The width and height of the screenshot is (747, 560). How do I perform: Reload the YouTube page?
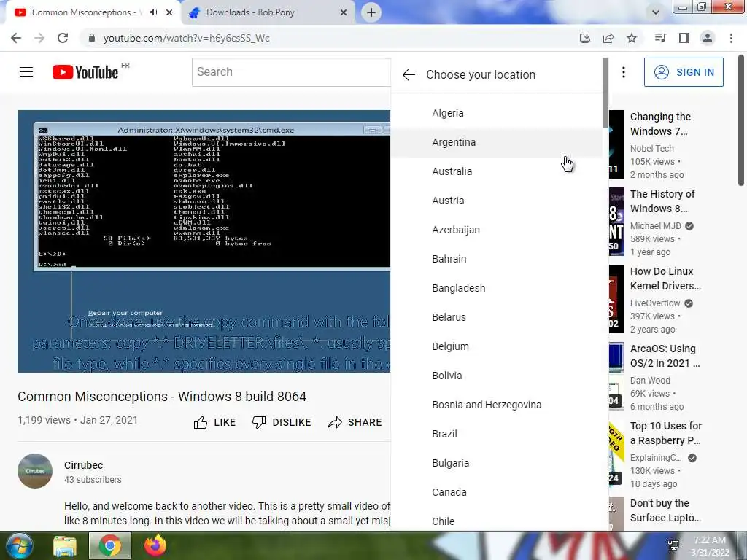coord(63,38)
